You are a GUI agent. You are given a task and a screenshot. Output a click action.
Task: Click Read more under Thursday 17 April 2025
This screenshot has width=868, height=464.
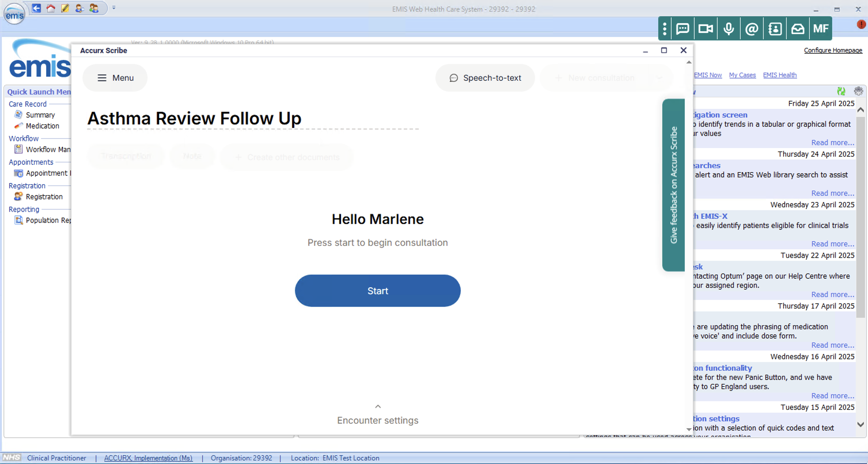click(x=833, y=345)
